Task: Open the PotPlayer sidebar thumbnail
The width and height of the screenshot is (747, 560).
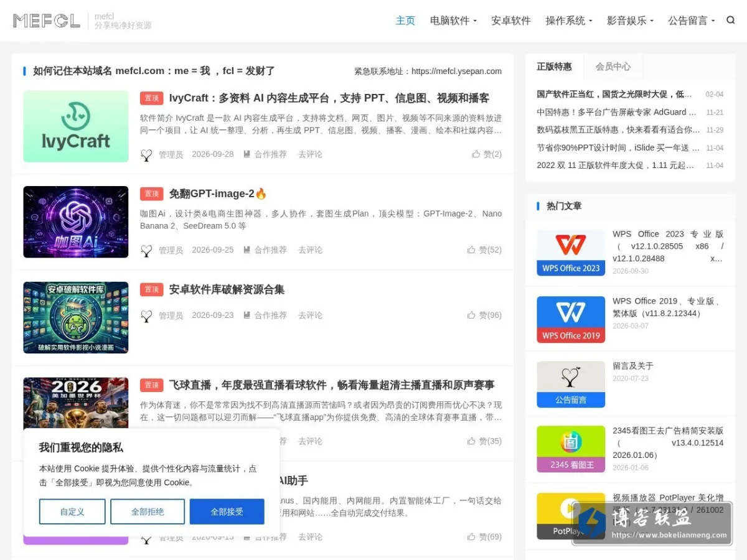Action: point(571,516)
